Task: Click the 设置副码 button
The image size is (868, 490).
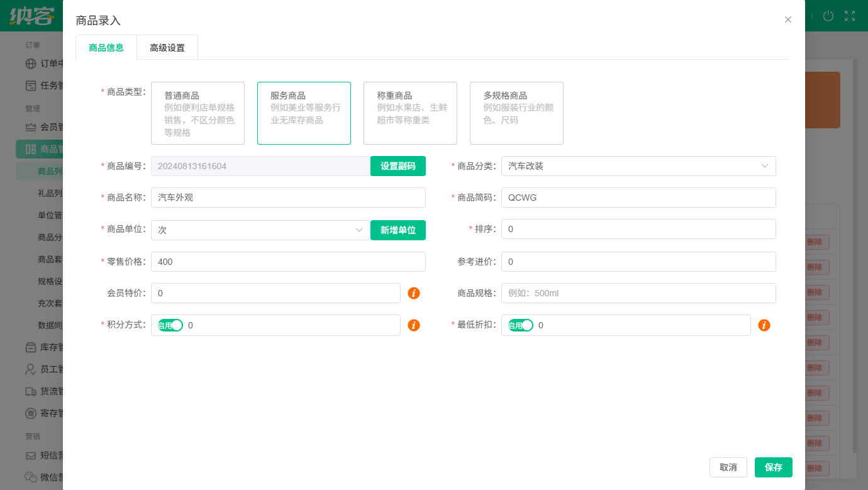Action: (x=398, y=166)
